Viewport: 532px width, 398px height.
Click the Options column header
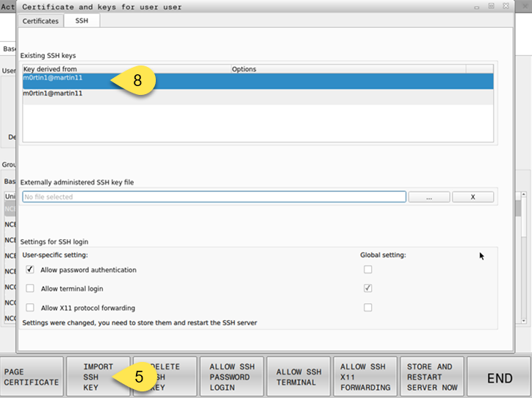point(348,69)
